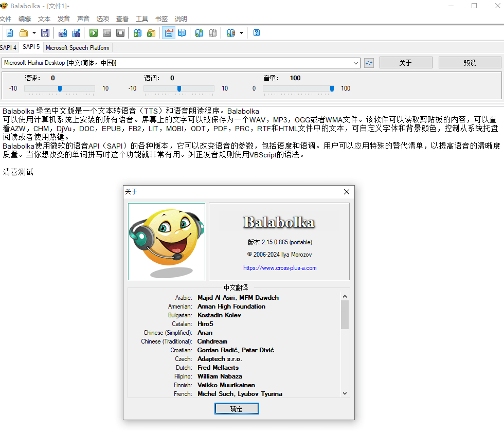504x433 pixels.
Task: Click the Balabolka smiley mascot image
Action: click(167, 242)
